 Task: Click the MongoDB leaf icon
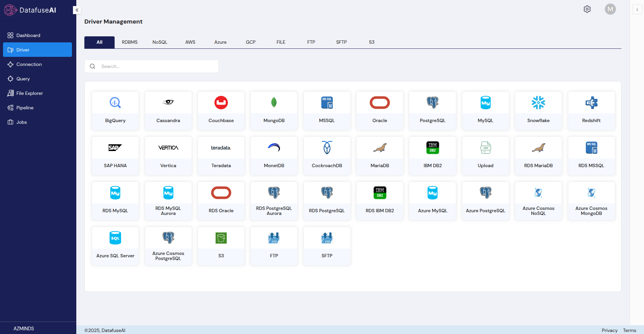[274, 102]
